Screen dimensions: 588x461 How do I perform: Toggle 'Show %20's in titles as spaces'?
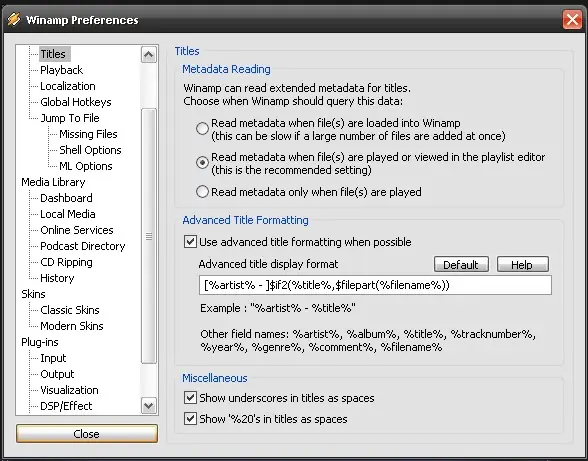pyautogui.click(x=190, y=419)
